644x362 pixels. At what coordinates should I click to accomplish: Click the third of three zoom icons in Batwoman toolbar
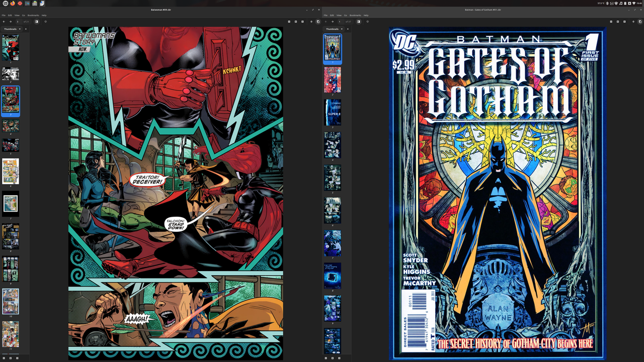[x=302, y=22]
